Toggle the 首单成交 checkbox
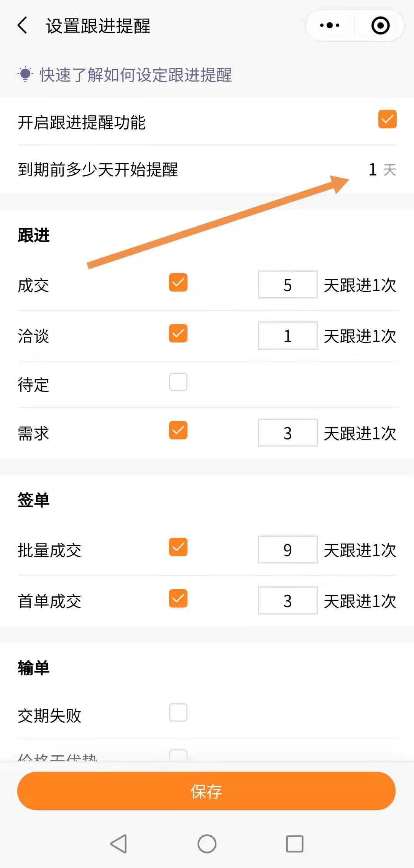The width and height of the screenshot is (414, 868). [x=178, y=598]
